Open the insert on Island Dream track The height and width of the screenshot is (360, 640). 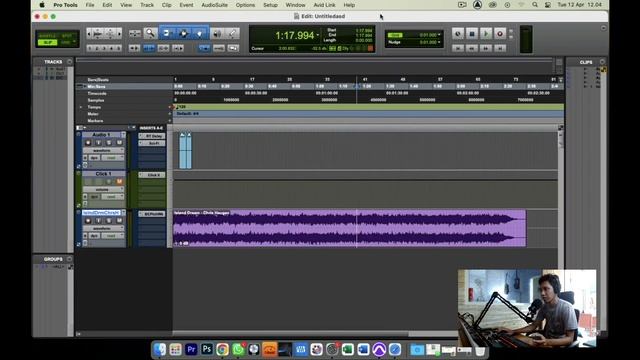pyautogui.click(x=152, y=214)
